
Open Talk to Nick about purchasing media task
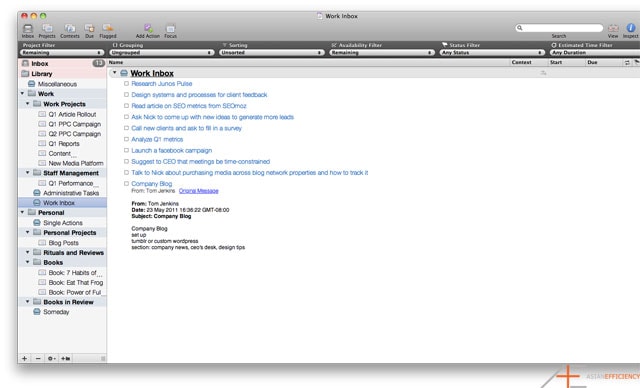click(249, 173)
